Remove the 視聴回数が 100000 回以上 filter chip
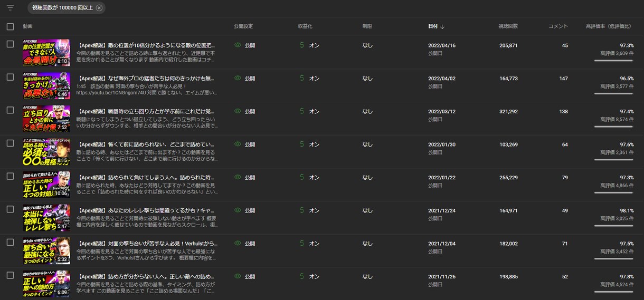The height and width of the screenshot is (300, 644). click(x=99, y=8)
